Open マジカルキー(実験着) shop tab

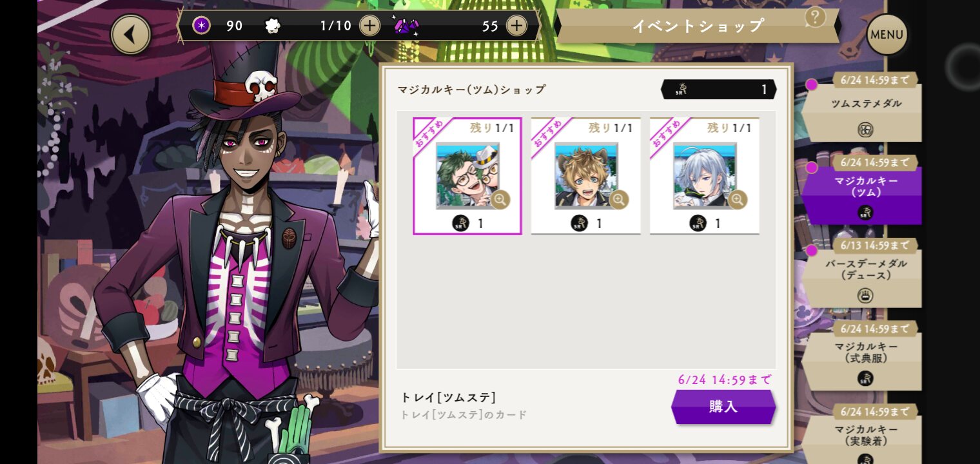coord(862,434)
